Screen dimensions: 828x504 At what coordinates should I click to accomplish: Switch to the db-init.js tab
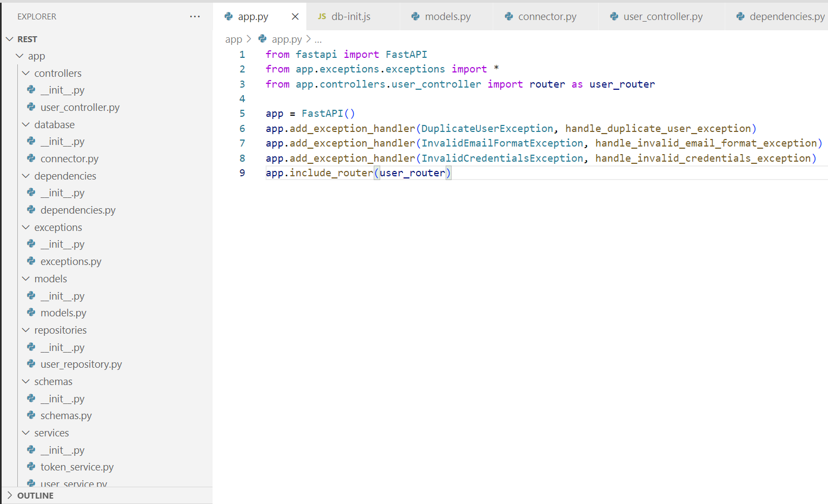tap(353, 17)
